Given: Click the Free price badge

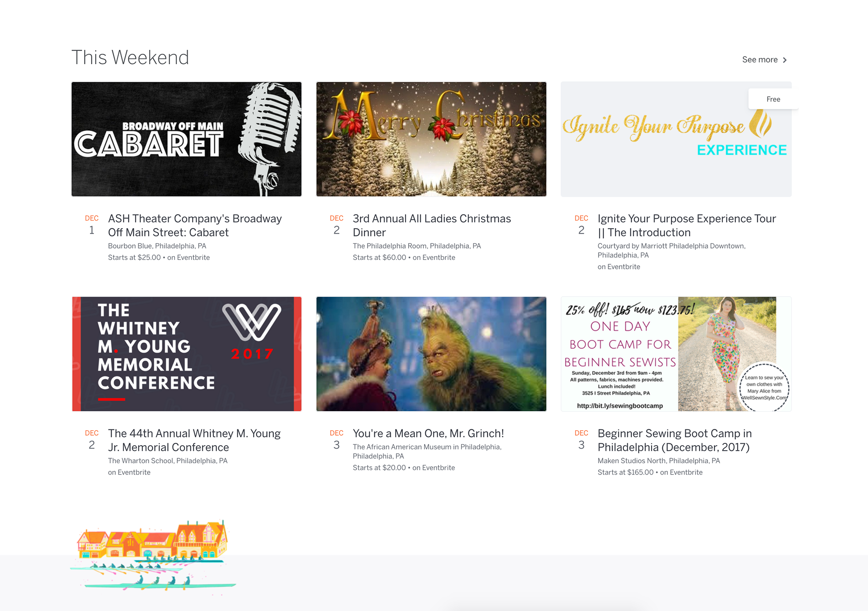Looking at the screenshot, I should click(773, 99).
